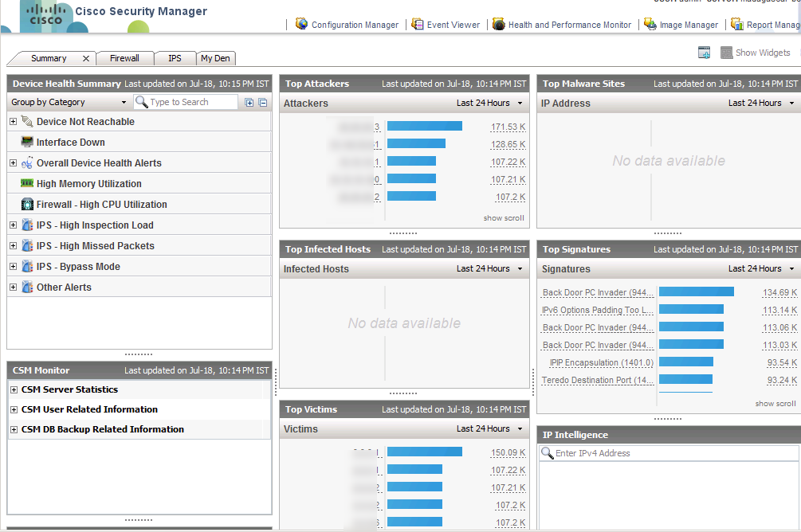
Task: Launch the Event Viewer application
Action: pos(446,25)
